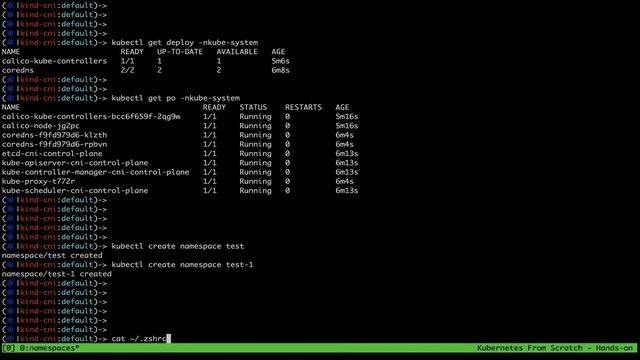The height and width of the screenshot is (360, 640).
Task: Click the UP-TO-DATE column header
Action: click(x=180, y=52)
